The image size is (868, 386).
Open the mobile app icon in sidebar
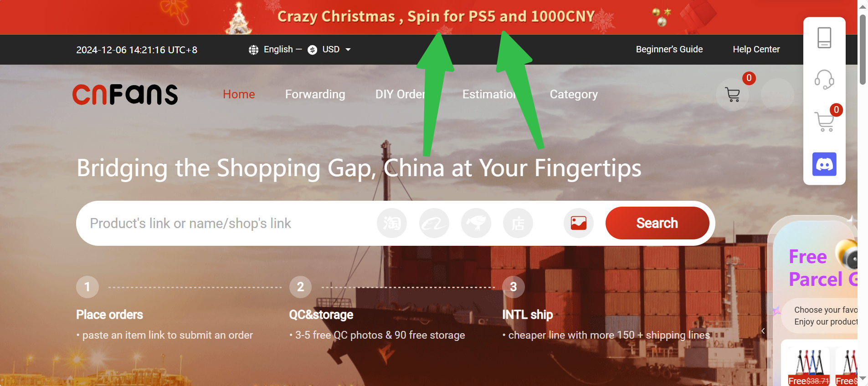pos(824,38)
